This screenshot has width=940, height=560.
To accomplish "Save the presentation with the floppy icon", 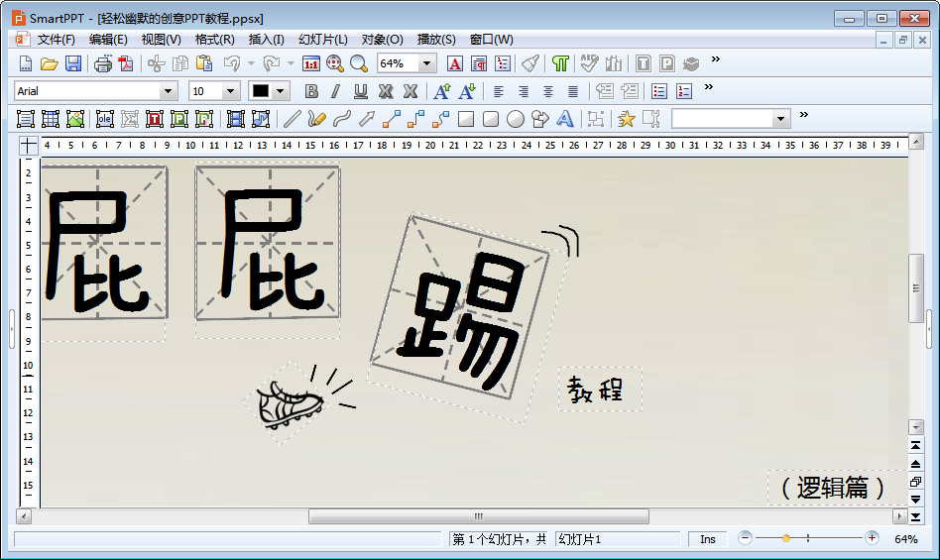I will 73,63.
